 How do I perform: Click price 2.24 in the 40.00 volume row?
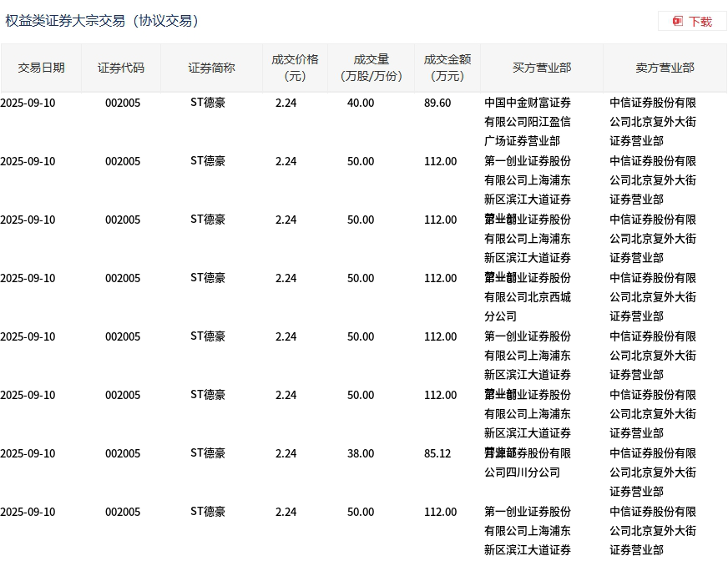[x=286, y=103]
